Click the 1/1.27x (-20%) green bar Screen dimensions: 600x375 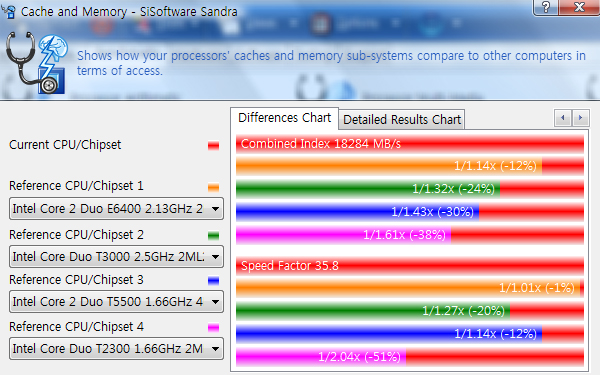pyautogui.click(x=373, y=311)
